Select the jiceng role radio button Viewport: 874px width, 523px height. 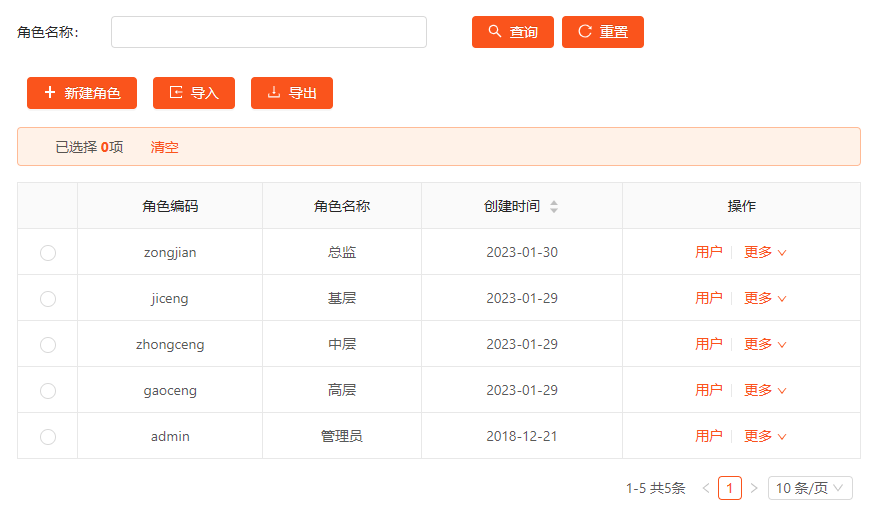tap(48, 299)
